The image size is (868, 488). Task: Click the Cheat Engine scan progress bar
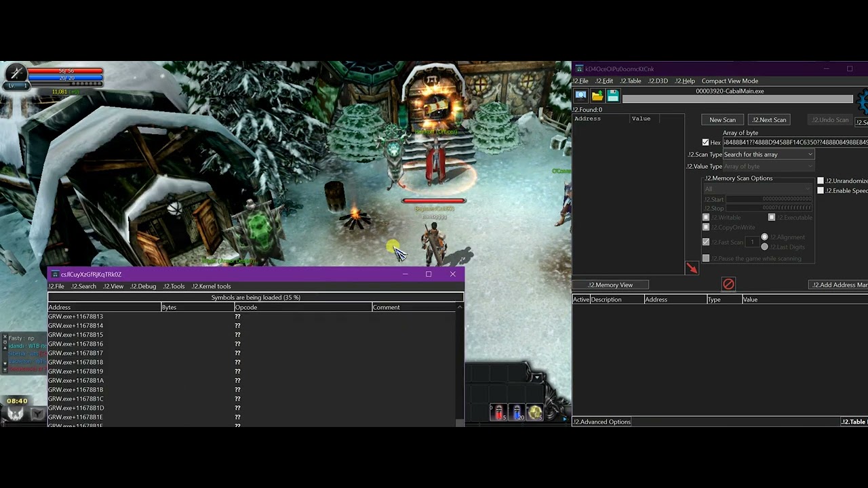pyautogui.click(x=737, y=99)
